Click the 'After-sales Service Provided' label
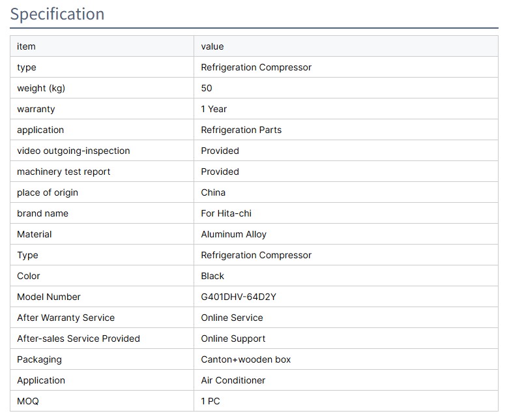The height and width of the screenshot is (420, 509). tap(78, 338)
